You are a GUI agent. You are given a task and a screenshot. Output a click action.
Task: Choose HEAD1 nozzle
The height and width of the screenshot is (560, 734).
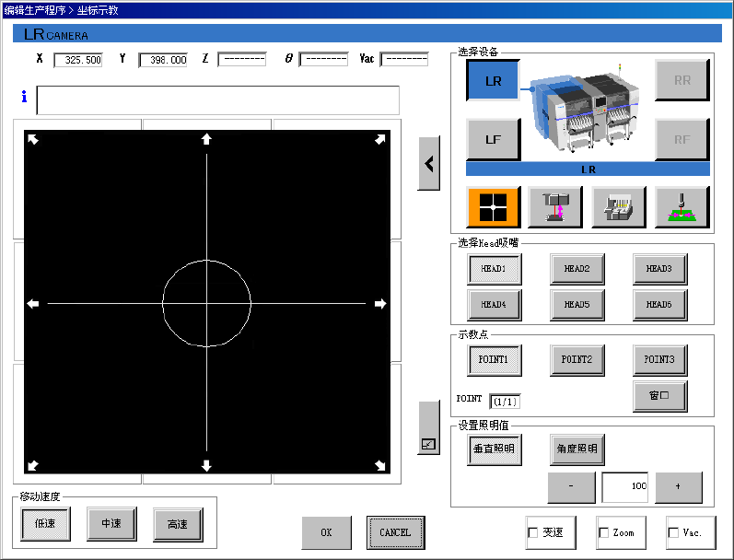click(x=495, y=269)
